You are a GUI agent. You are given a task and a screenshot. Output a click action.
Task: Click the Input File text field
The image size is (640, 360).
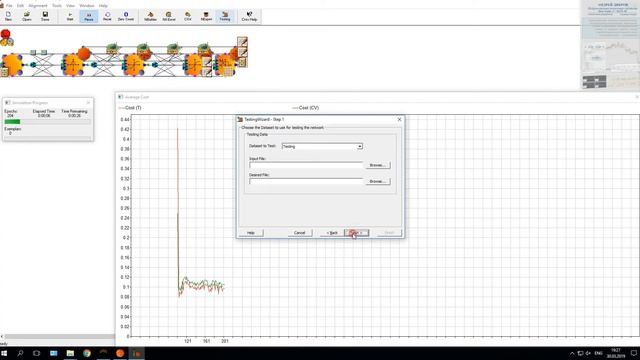point(306,165)
